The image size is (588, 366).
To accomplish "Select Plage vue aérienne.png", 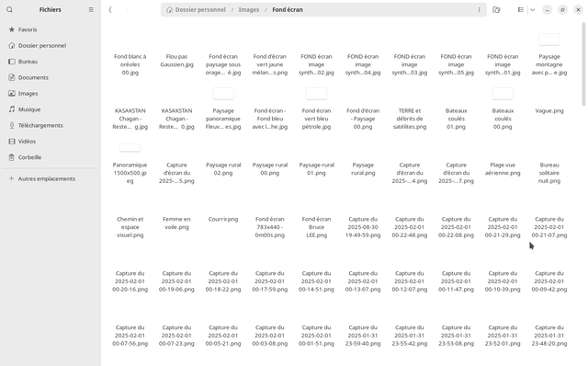I will (503, 169).
